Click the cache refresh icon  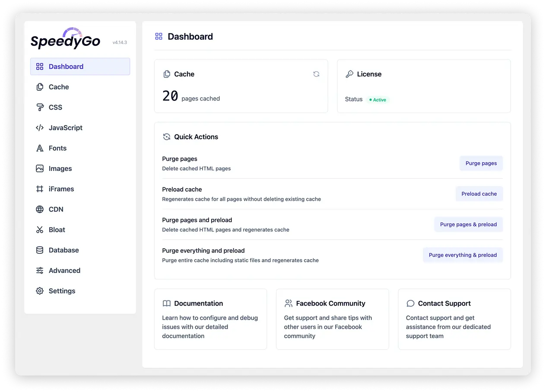[x=316, y=74]
